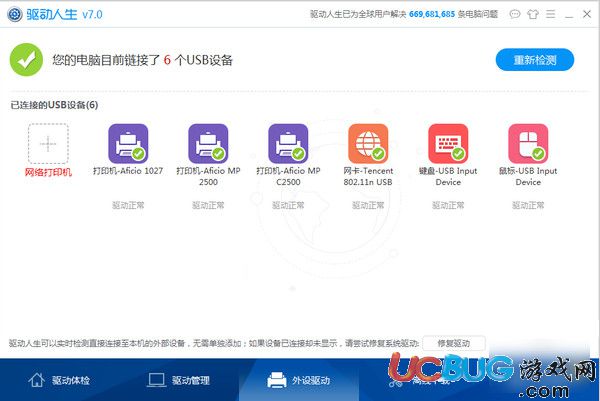Select the mouse USB Input Device icon
The image size is (600, 401).
(528, 143)
